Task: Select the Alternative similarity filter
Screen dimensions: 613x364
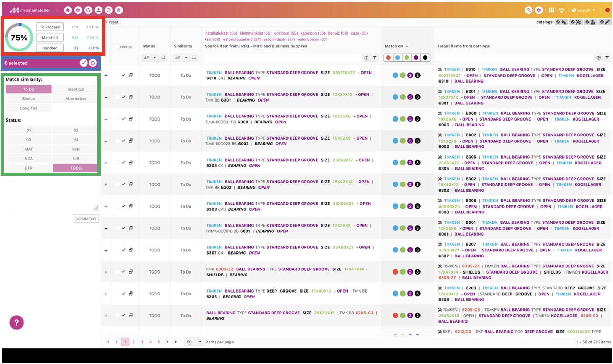Action: tap(76, 99)
